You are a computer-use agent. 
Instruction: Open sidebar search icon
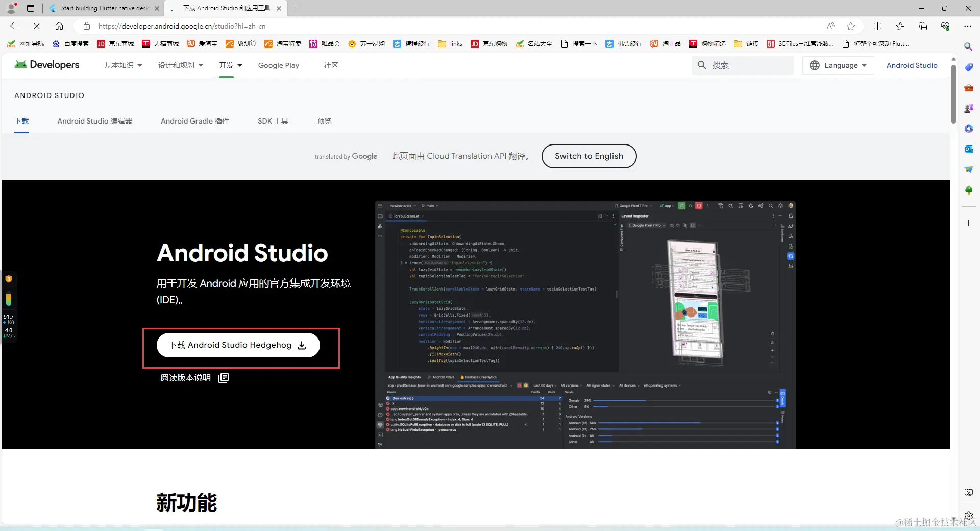(x=968, y=46)
